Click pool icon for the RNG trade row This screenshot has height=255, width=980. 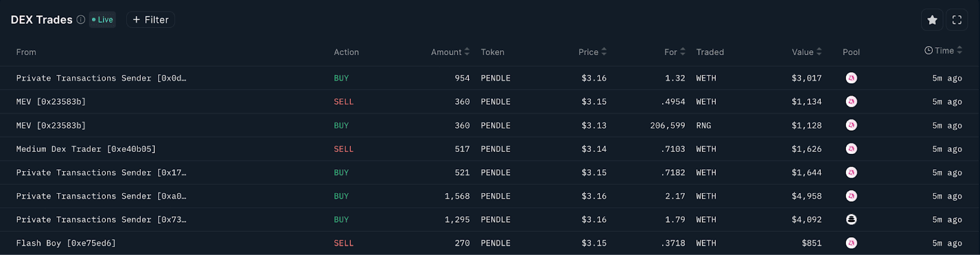pos(851,125)
